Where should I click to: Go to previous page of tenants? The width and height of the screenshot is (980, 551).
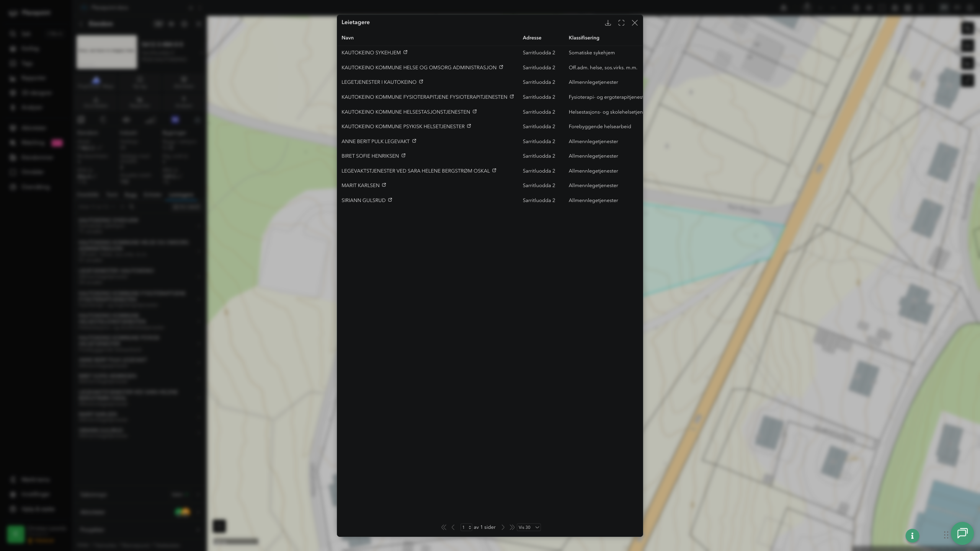click(453, 527)
